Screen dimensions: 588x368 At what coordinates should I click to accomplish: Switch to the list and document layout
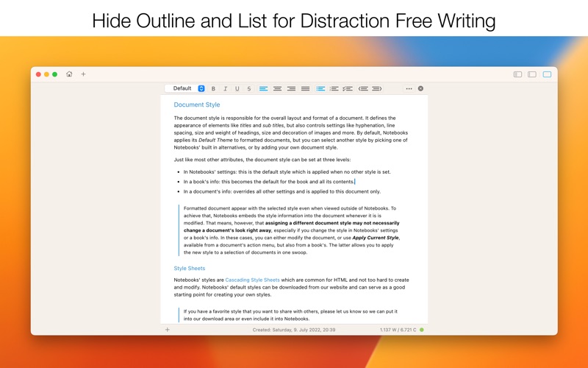coord(531,74)
